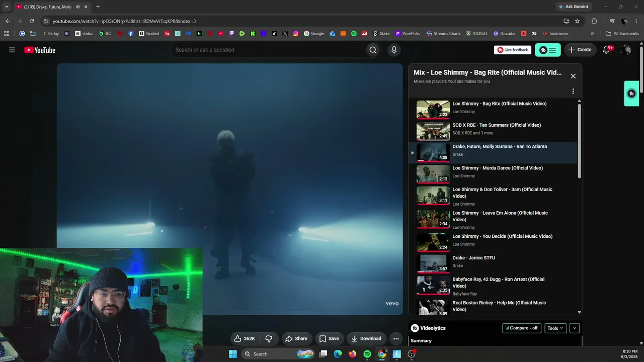Screen dimensions: 644x362
Task: Open the YouTube guide hamburger menu
Action: click(12, 50)
